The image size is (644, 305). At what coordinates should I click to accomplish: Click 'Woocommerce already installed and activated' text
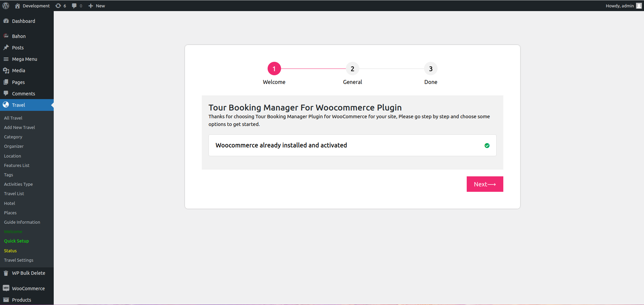[x=281, y=145]
